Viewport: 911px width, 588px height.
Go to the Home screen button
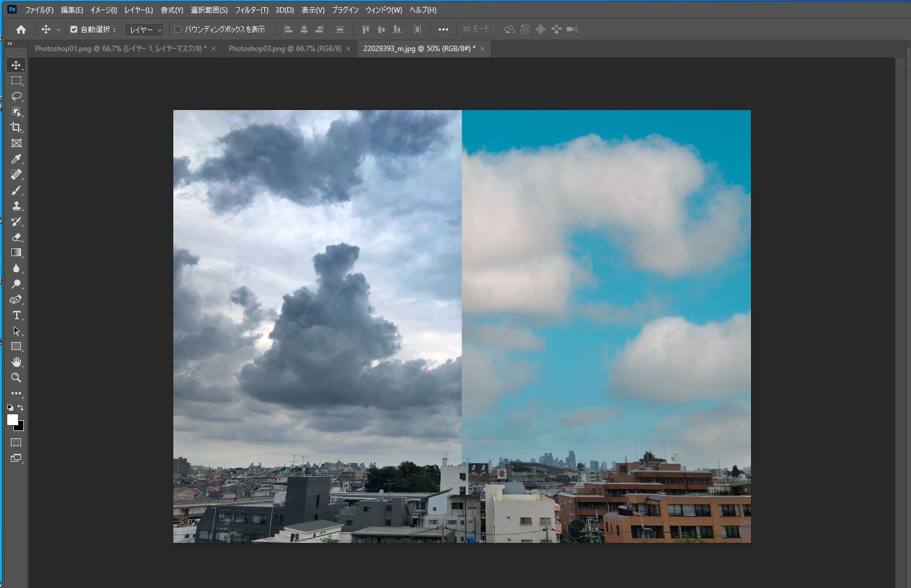click(21, 29)
